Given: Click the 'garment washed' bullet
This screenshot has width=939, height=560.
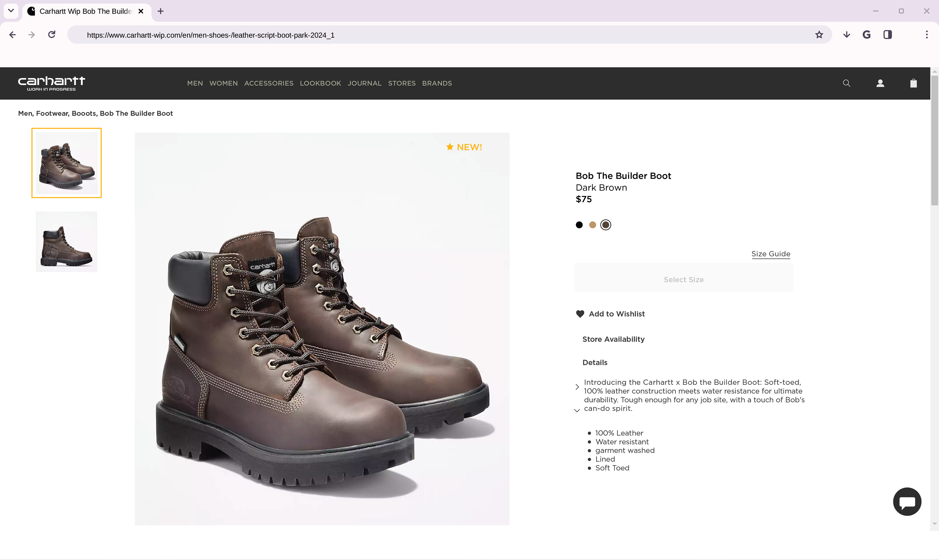Looking at the screenshot, I should [x=625, y=451].
